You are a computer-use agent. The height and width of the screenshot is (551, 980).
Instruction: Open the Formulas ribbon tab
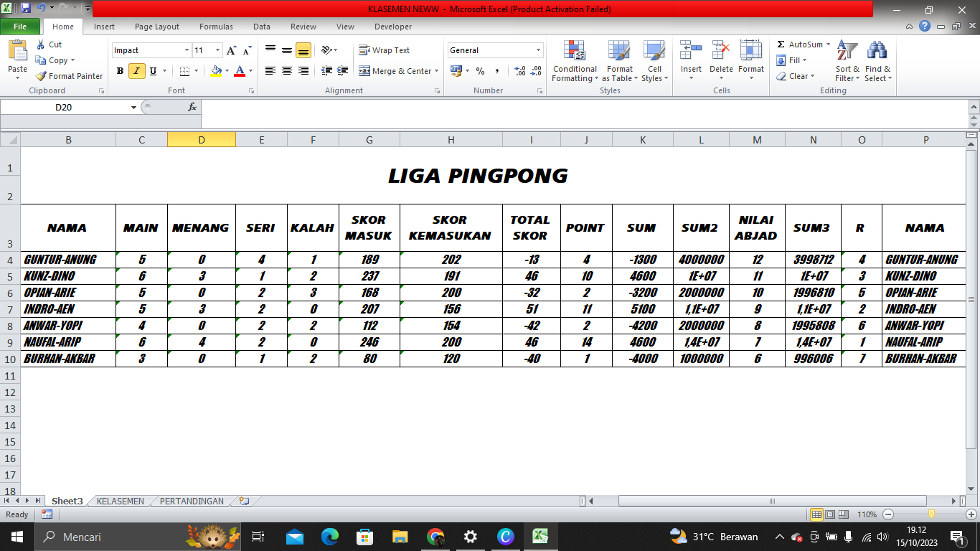pos(216,27)
